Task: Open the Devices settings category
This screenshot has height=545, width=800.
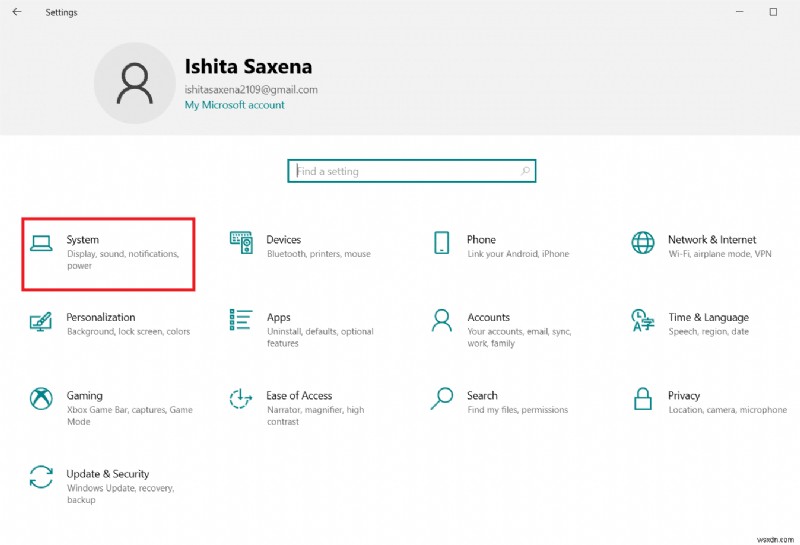Action: (x=301, y=245)
